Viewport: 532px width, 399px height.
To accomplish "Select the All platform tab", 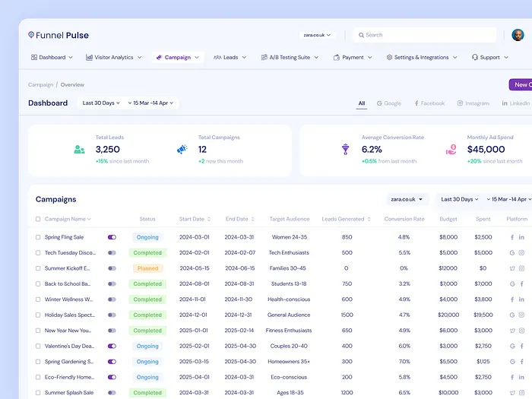I will click(x=362, y=103).
